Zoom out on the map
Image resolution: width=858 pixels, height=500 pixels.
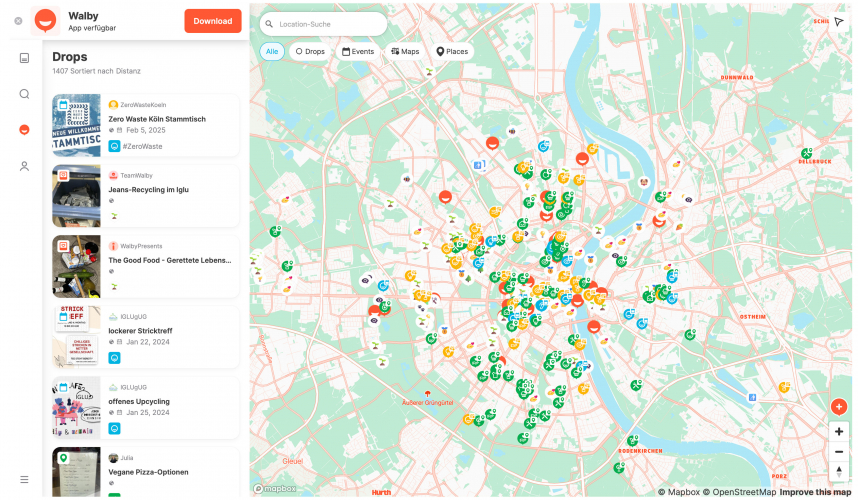tap(838, 451)
